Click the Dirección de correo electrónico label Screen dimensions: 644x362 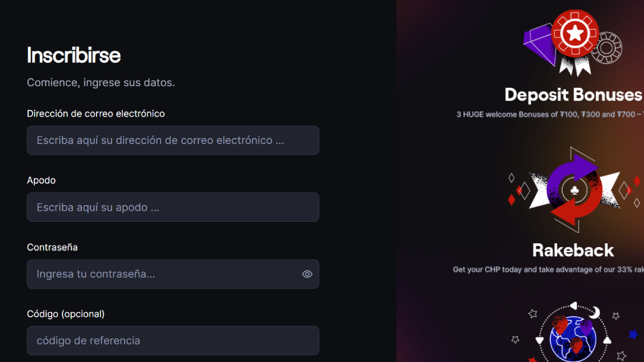pyautogui.click(x=96, y=114)
